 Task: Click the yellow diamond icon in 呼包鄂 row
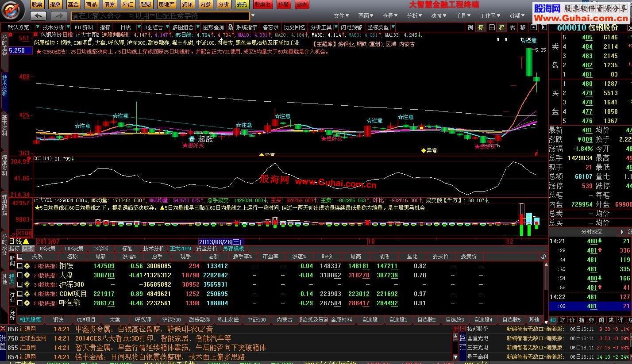click(x=27, y=303)
